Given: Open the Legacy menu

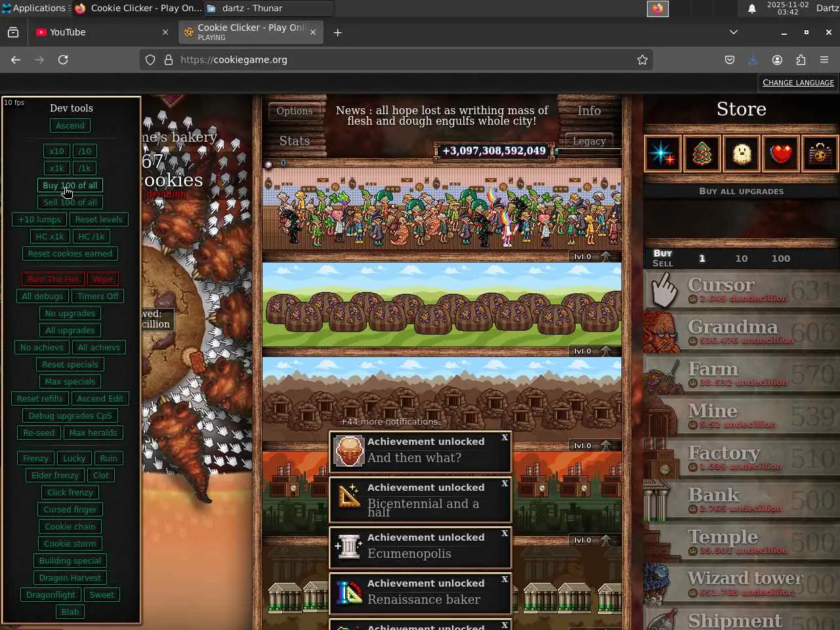Looking at the screenshot, I should click(589, 141).
